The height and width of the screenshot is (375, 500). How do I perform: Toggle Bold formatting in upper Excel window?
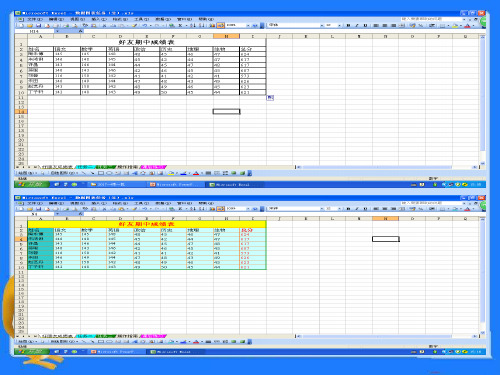point(348,25)
